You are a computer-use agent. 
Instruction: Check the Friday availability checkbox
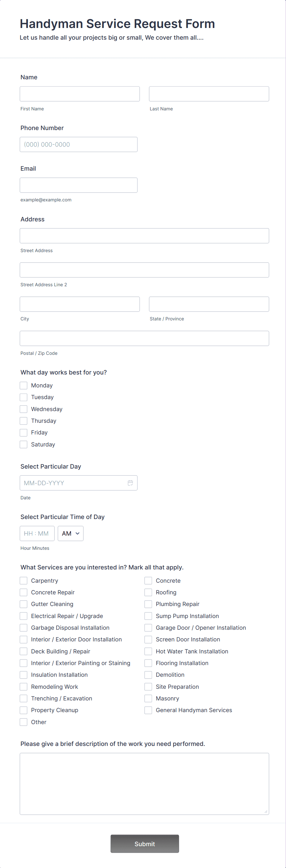tap(23, 432)
